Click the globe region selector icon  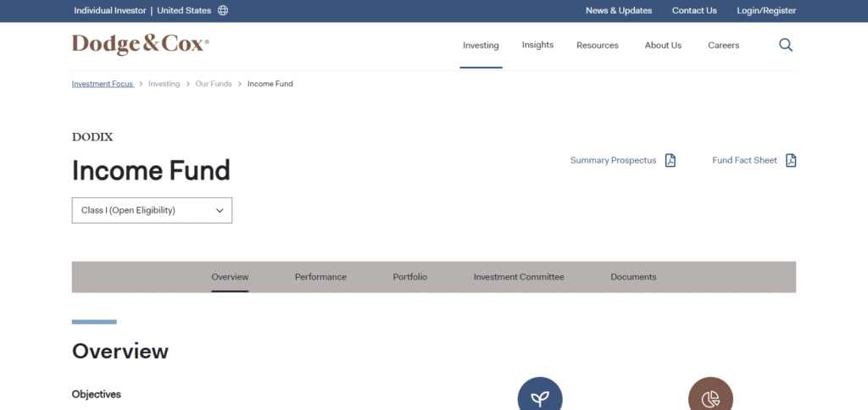(223, 10)
